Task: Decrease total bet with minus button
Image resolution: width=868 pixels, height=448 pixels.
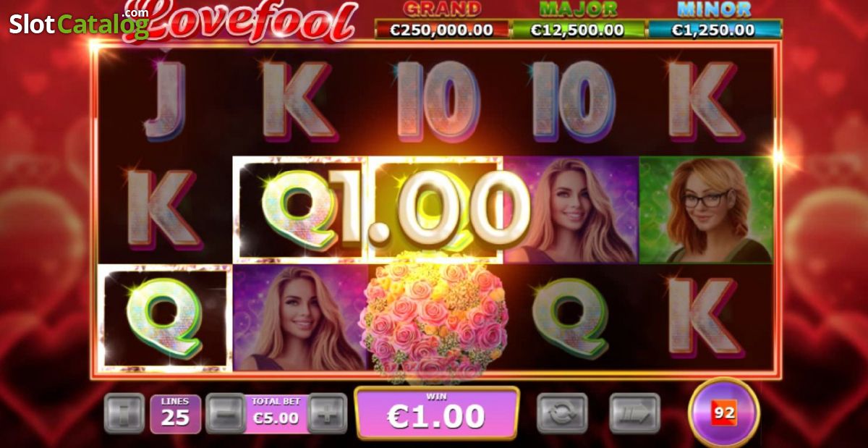Action: [226, 413]
